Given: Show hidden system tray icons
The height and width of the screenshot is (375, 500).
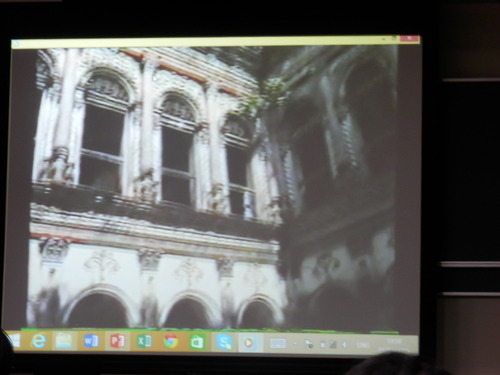Looking at the screenshot, I should pos(295,344).
